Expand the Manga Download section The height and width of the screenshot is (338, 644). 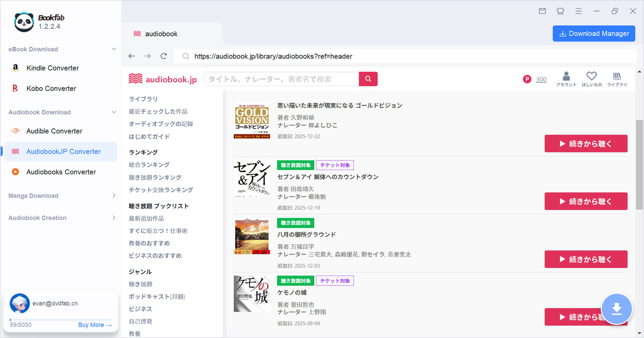tap(114, 195)
